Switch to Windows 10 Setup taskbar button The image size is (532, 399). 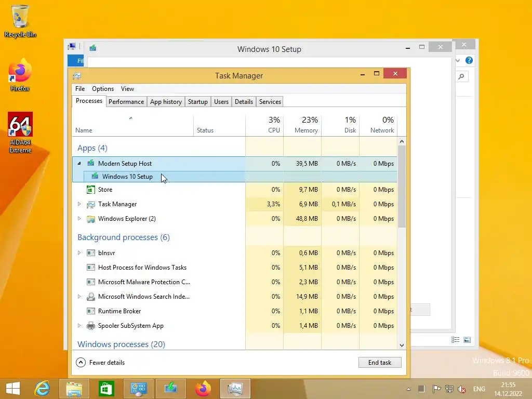(170, 389)
